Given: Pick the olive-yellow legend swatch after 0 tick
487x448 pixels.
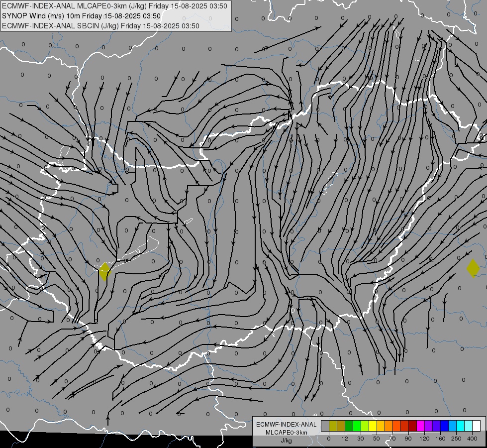Looking at the screenshot, I should pyautogui.click(x=333, y=426).
